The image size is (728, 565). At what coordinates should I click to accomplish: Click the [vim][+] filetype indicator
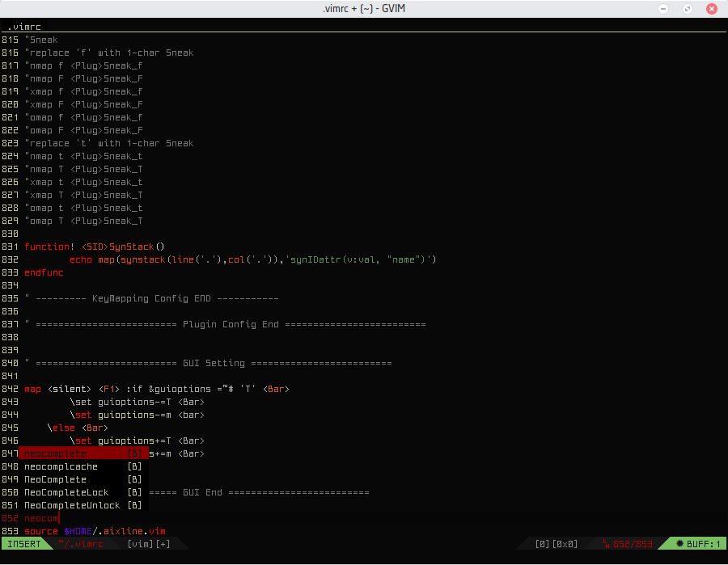point(149,544)
